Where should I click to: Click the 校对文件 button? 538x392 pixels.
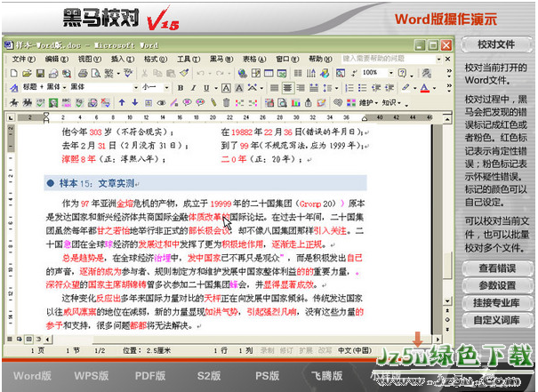click(x=496, y=44)
